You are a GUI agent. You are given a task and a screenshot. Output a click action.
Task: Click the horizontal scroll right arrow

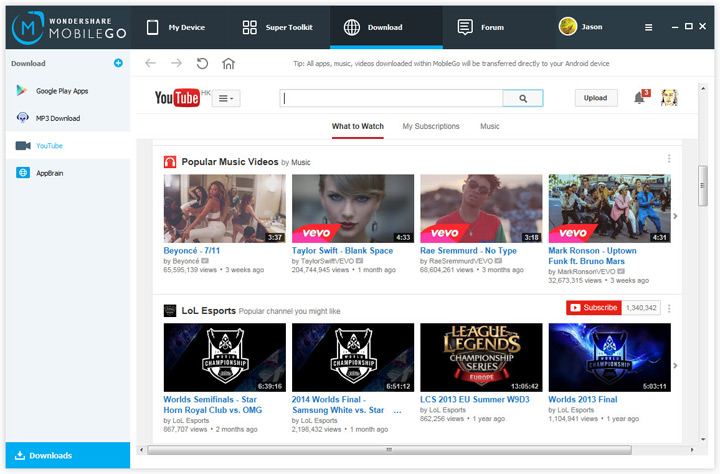tap(692, 450)
